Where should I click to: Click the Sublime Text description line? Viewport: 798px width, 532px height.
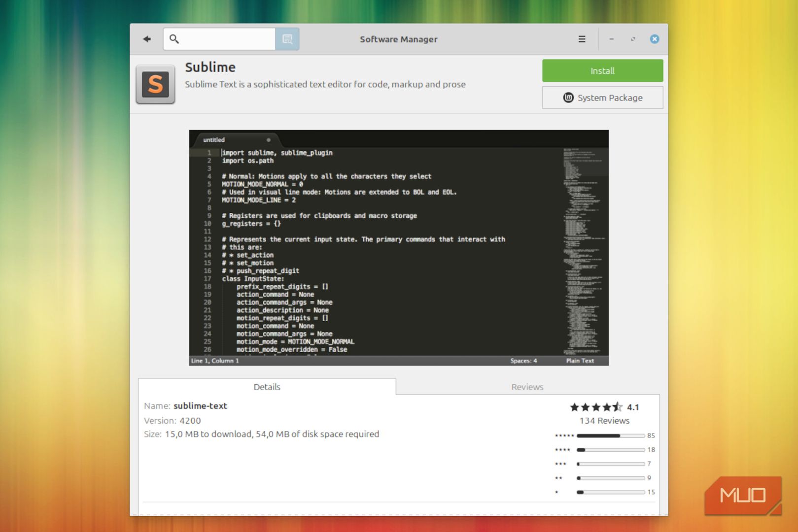click(325, 84)
